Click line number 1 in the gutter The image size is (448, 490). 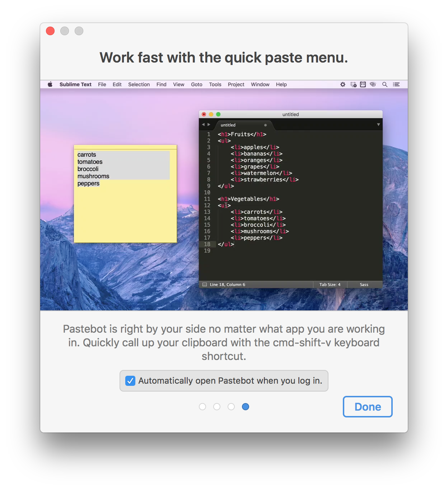[x=209, y=134]
